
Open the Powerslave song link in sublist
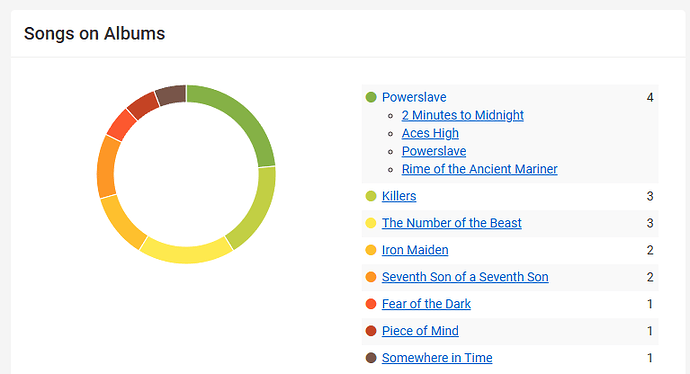click(x=434, y=151)
